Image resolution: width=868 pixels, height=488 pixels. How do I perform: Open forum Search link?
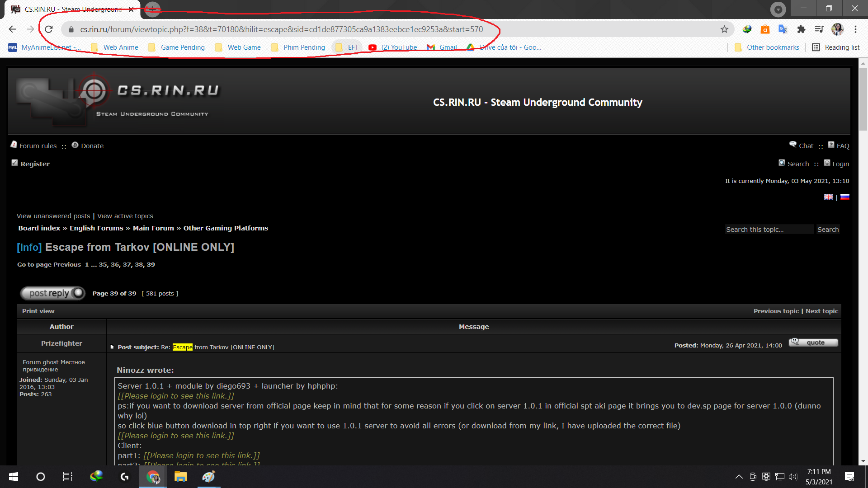point(798,164)
